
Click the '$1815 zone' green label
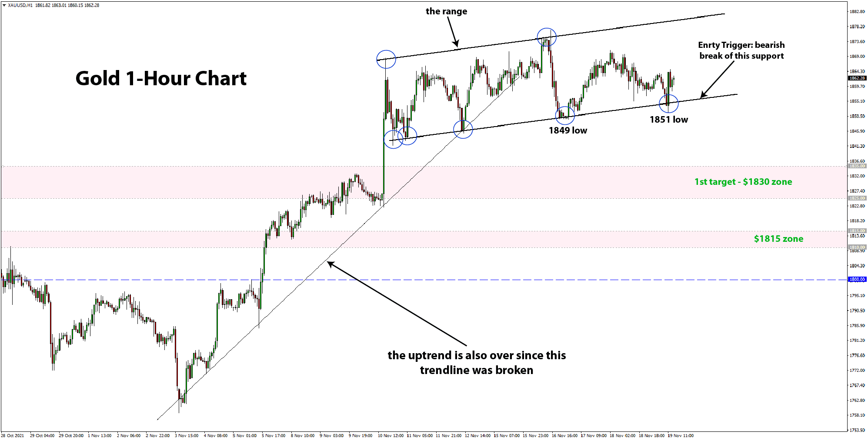coord(778,239)
